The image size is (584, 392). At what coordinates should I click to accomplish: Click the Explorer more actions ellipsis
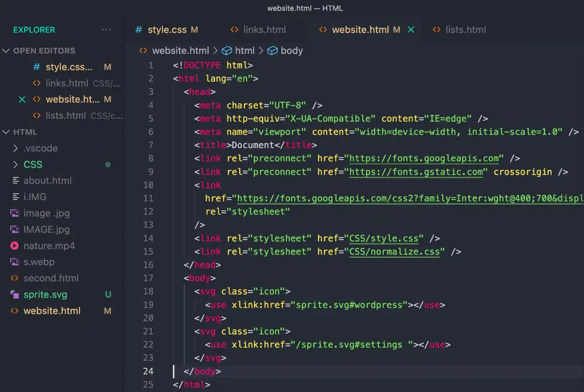pos(106,30)
